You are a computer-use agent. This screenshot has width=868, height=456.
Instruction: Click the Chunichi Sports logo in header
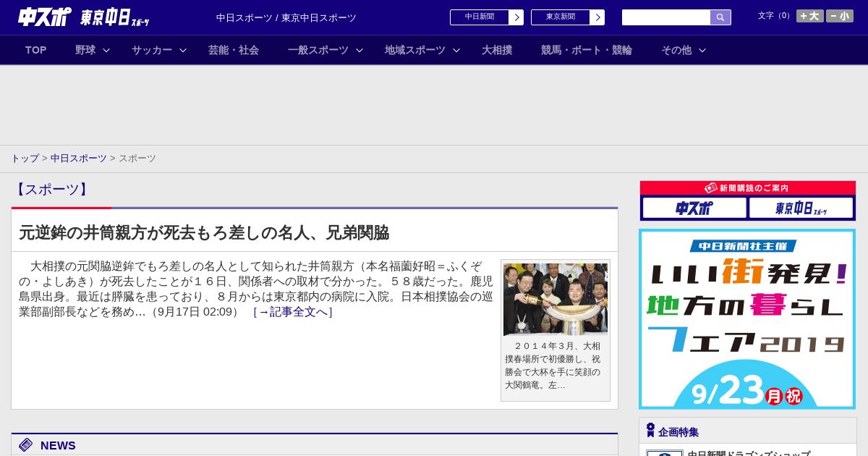coord(44,17)
